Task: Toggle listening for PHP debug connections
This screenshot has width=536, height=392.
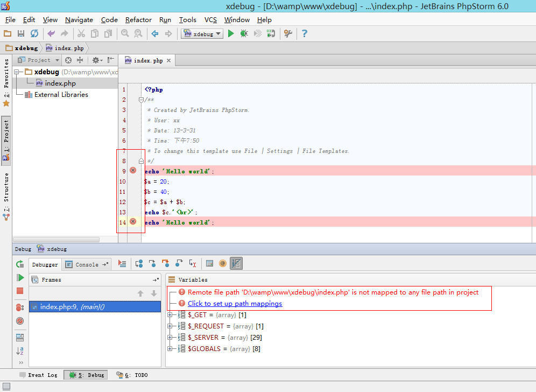Action: [271, 33]
